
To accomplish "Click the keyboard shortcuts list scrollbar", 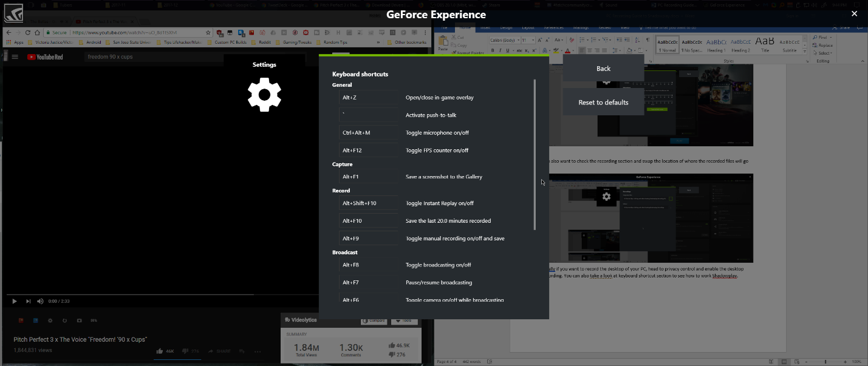I will coord(535,154).
